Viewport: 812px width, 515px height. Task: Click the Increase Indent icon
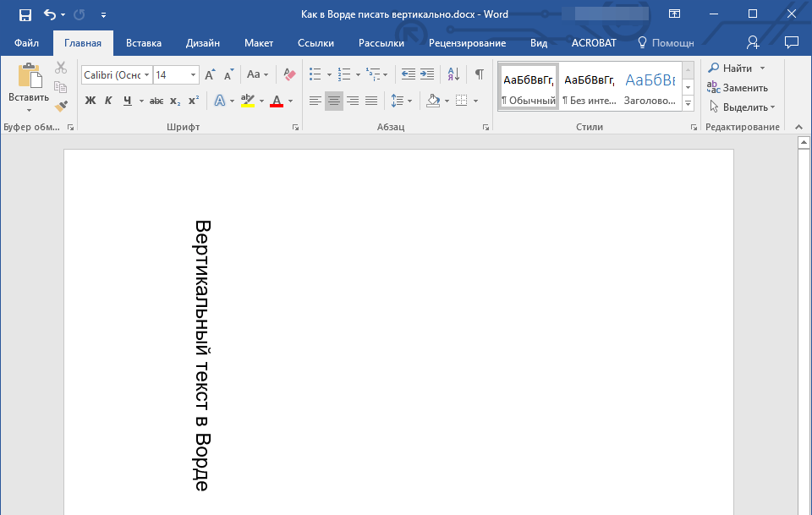click(427, 74)
